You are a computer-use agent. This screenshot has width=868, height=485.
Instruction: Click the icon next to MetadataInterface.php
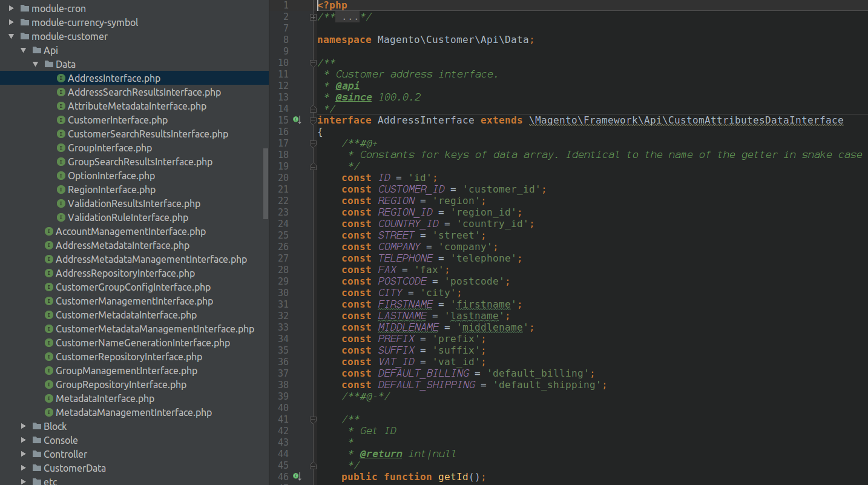(49, 398)
